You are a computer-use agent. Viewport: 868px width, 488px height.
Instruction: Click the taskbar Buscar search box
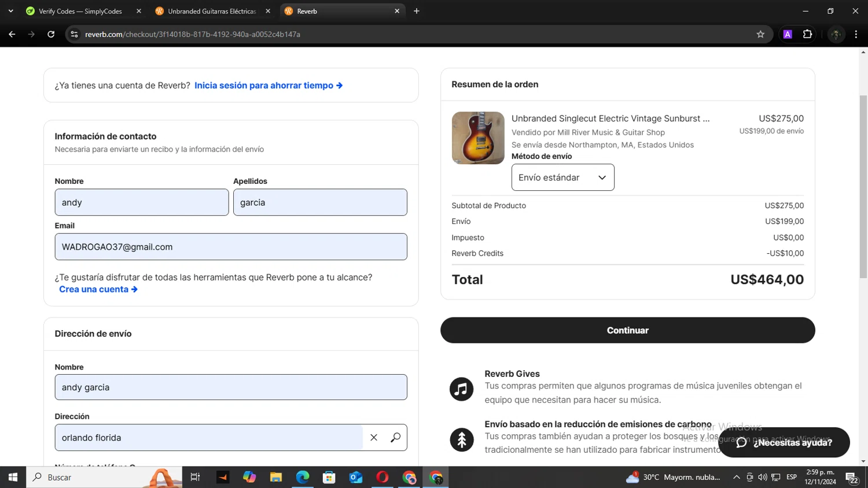click(104, 477)
